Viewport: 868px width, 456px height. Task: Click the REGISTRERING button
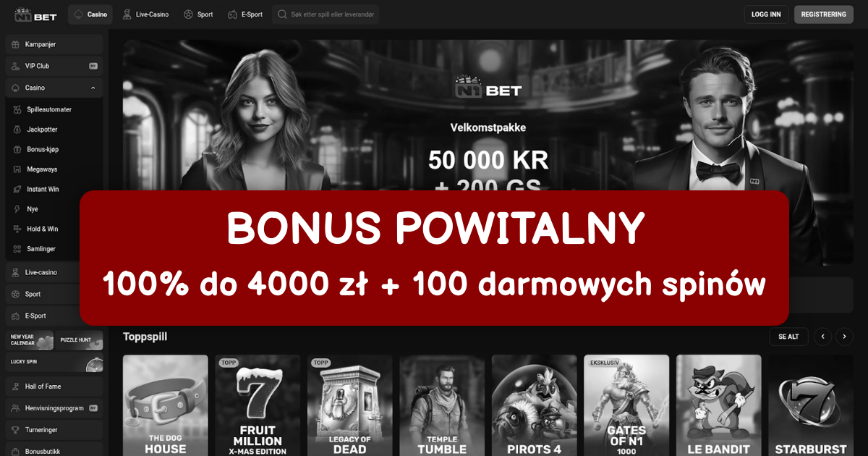tap(824, 14)
